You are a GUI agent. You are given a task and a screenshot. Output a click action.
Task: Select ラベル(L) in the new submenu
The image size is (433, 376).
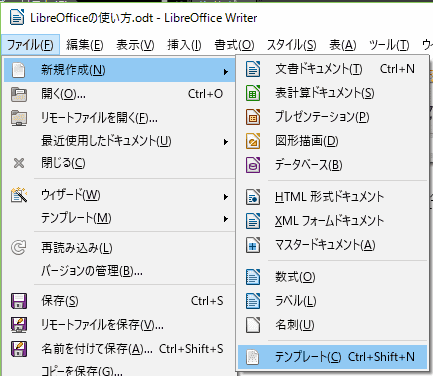[332, 301]
